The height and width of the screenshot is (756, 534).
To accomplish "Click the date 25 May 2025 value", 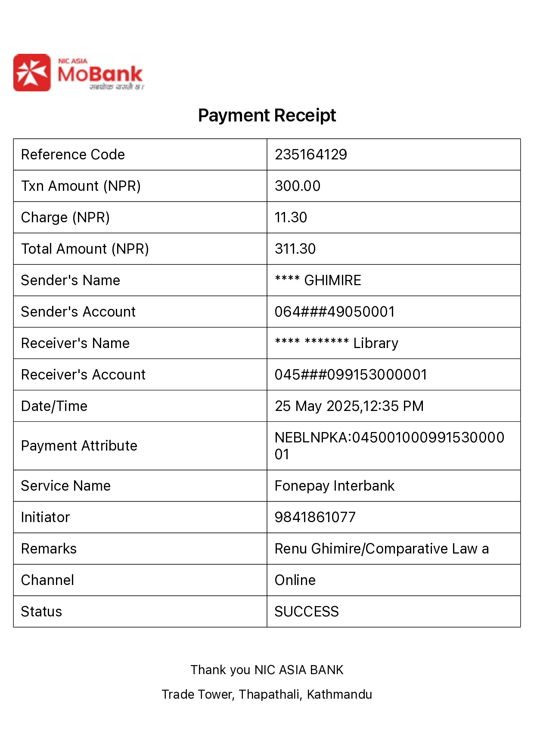I will point(349,406).
